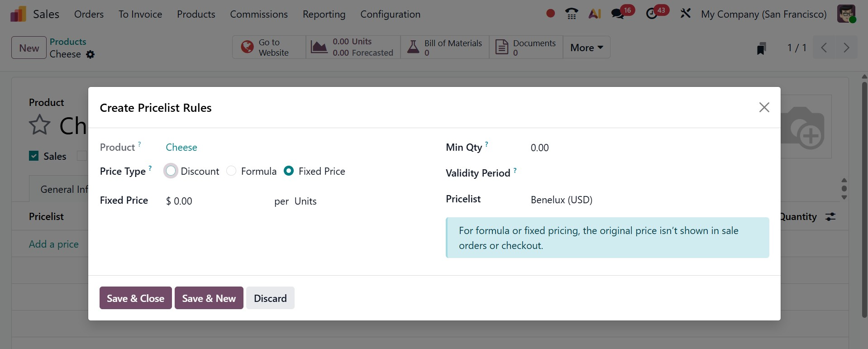Click the user avatar icon

[x=846, y=14]
